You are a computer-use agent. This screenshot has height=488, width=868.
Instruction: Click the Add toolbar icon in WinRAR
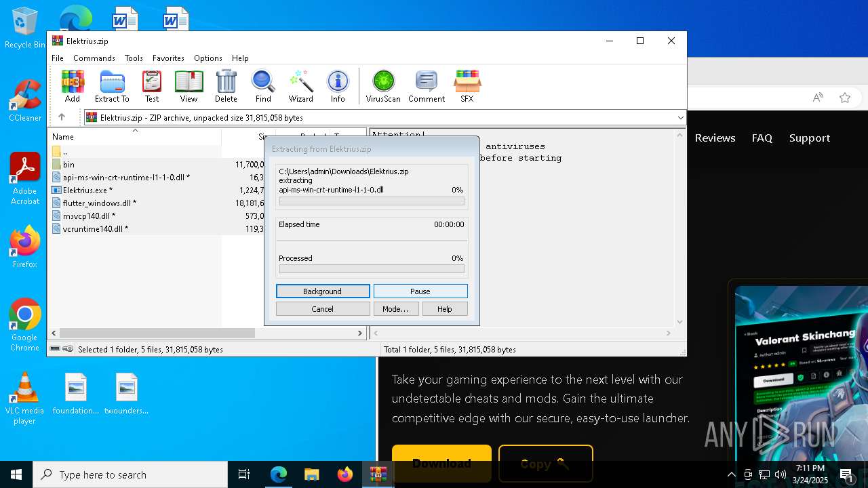tap(73, 86)
